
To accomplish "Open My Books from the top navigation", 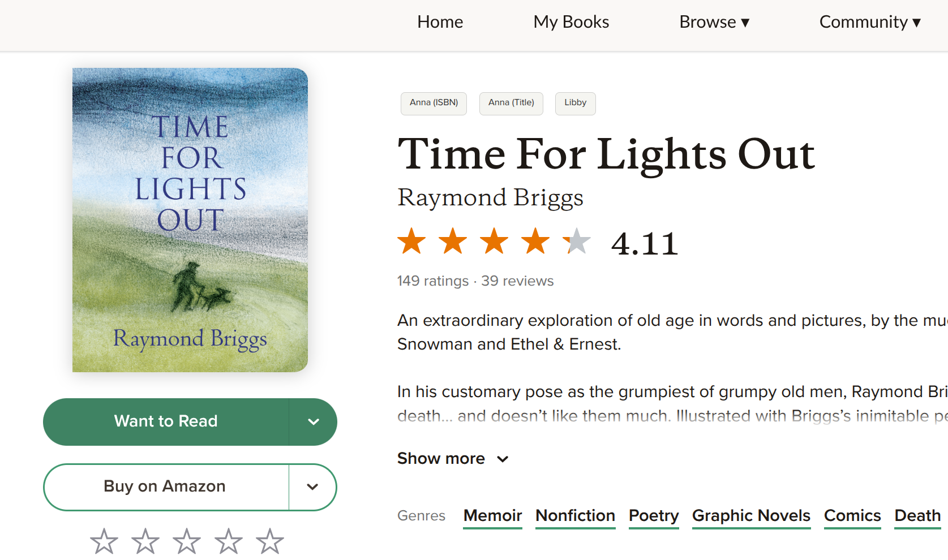I will pyautogui.click(x=570, y=22).
